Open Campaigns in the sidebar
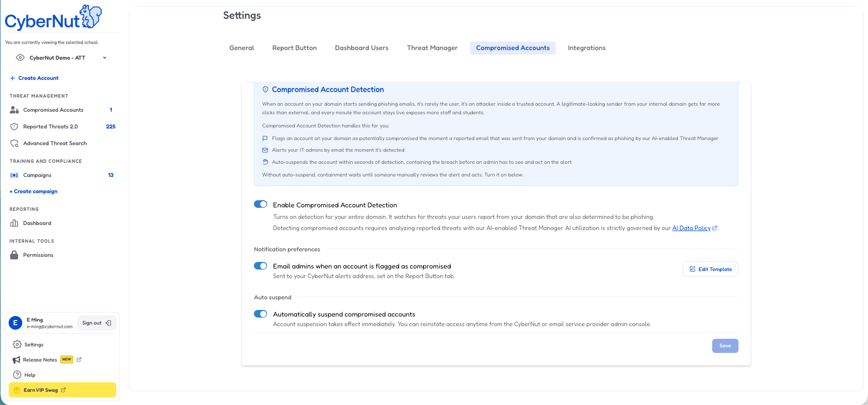This screenshot has height=405, width=868. point(37,175)
